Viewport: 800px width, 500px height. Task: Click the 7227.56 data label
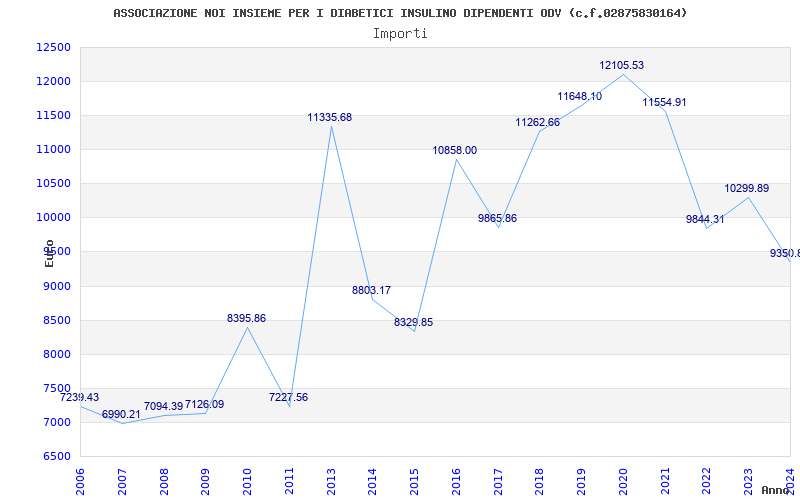tap(288, 397)
